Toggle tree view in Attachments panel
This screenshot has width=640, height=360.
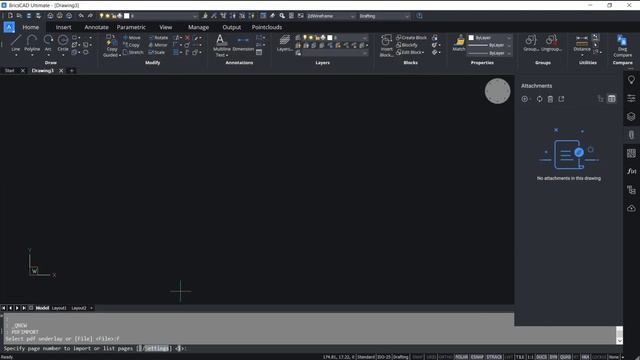(x=600, y=99)
